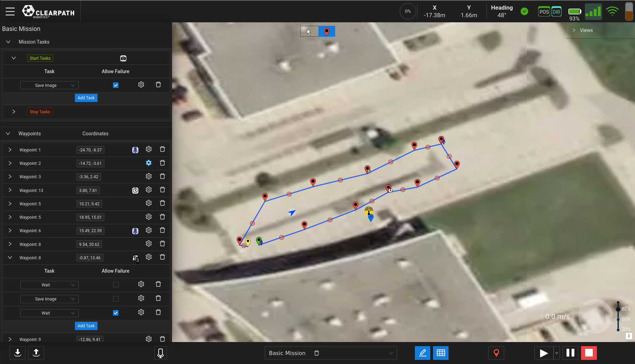635x364 pixels.
Task: Open the Basic Mission selector dropdown
Action: [x=391, y=353]
